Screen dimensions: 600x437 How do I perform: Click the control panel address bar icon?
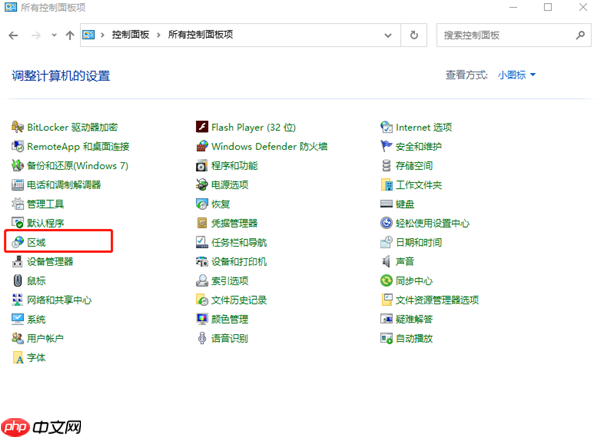point(88,35)
